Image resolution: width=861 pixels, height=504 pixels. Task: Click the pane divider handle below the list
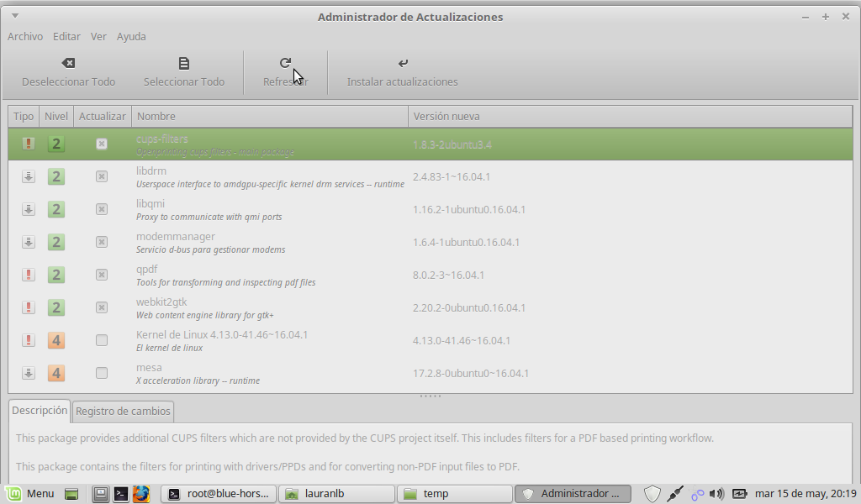click(430, 396)
